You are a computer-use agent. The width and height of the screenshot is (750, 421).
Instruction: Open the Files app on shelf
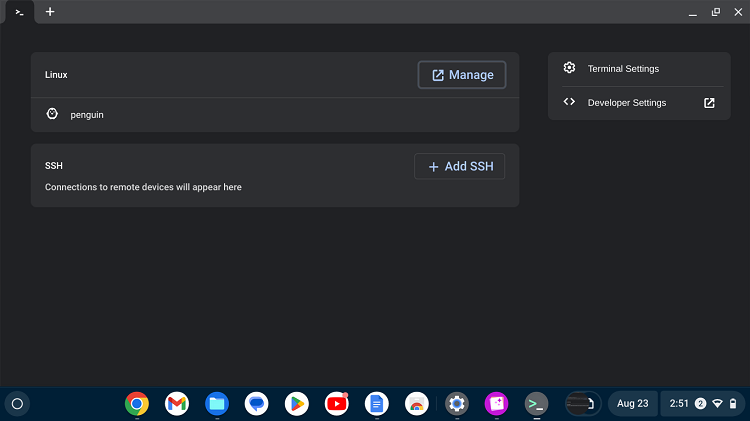pyautogui.click(x=217, y=404)
